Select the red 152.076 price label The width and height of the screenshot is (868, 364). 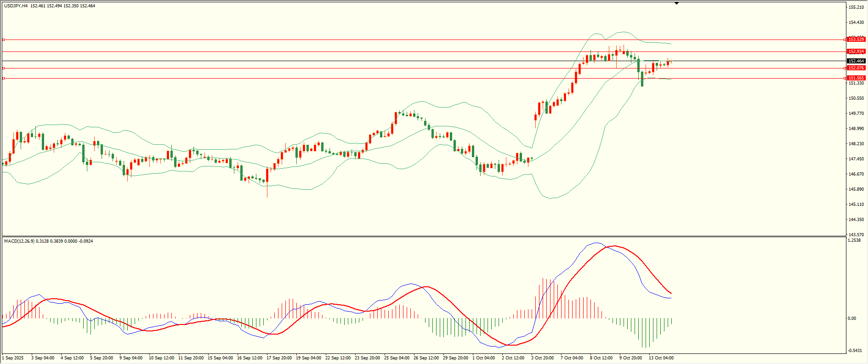point(856,68)
